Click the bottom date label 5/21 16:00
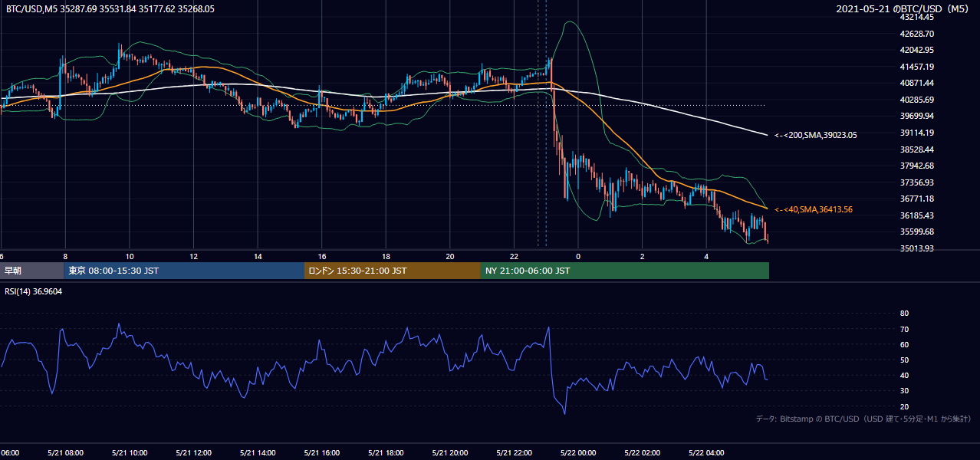 click(322, 452)
